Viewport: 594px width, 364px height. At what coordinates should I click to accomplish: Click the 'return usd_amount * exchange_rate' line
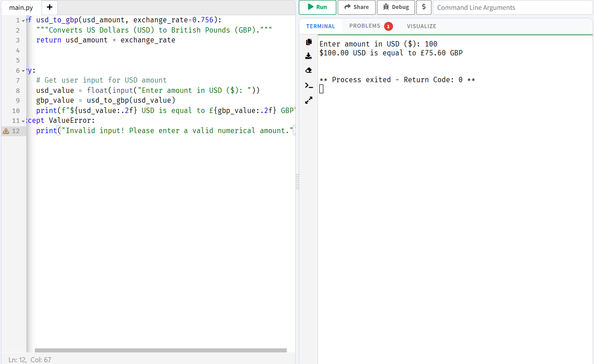point(106,40)
